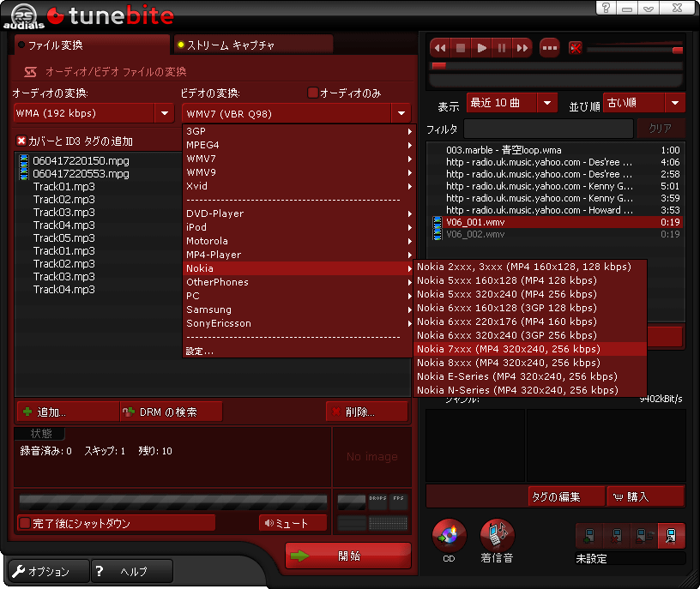
Task: Choose Nokia 7xxx (MP4 320x240, 256 kbps)
Action: pos(530,349)
